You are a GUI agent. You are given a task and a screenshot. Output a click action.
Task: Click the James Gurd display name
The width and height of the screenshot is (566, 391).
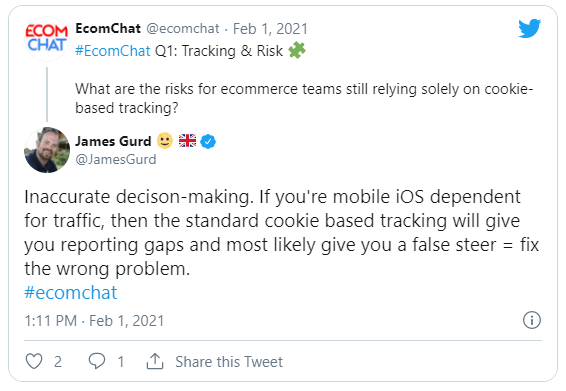[113, 141]
